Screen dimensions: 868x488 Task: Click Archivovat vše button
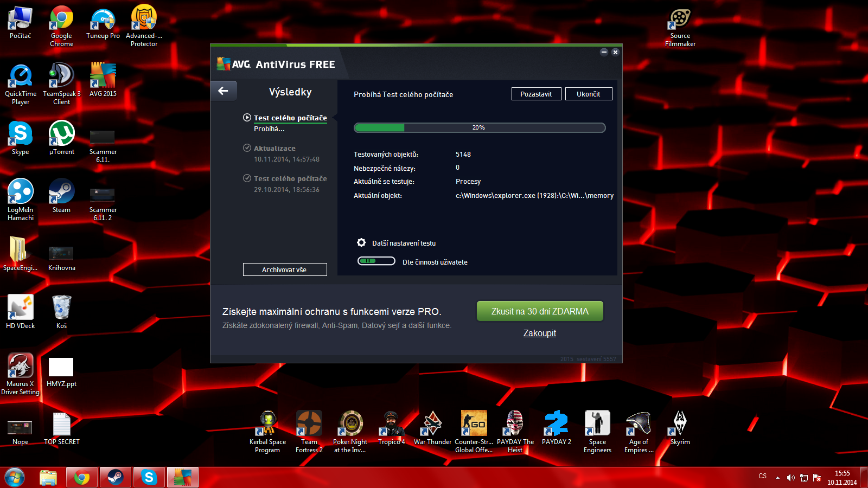tap(285, 269)
